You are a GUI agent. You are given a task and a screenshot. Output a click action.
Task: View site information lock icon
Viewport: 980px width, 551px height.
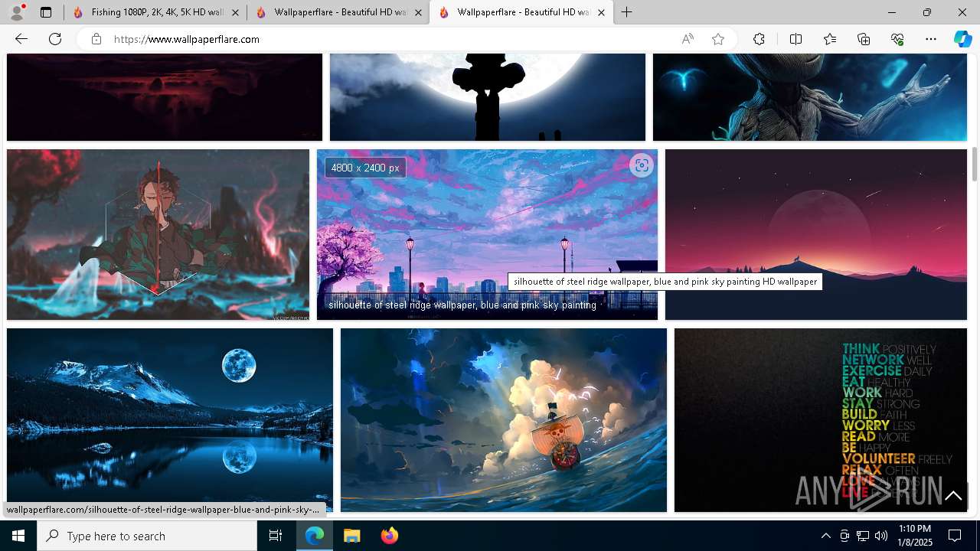pos(96,39)
